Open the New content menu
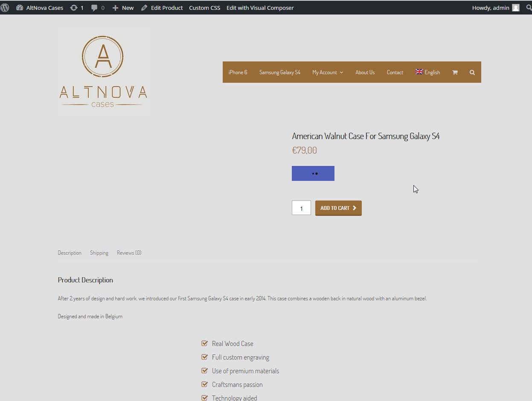Image resolution: width=532 pixels, height=401 pixels. (x=123, y=8)
